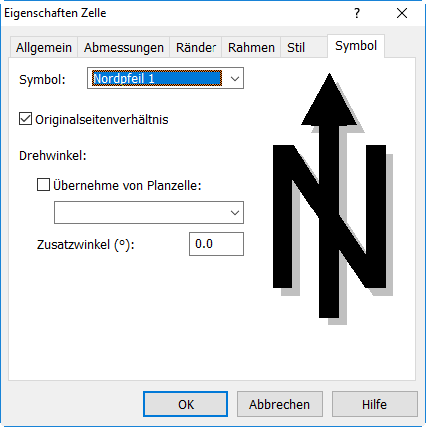
Task: Click the Abbrechen button
Action: pos(280,404)
